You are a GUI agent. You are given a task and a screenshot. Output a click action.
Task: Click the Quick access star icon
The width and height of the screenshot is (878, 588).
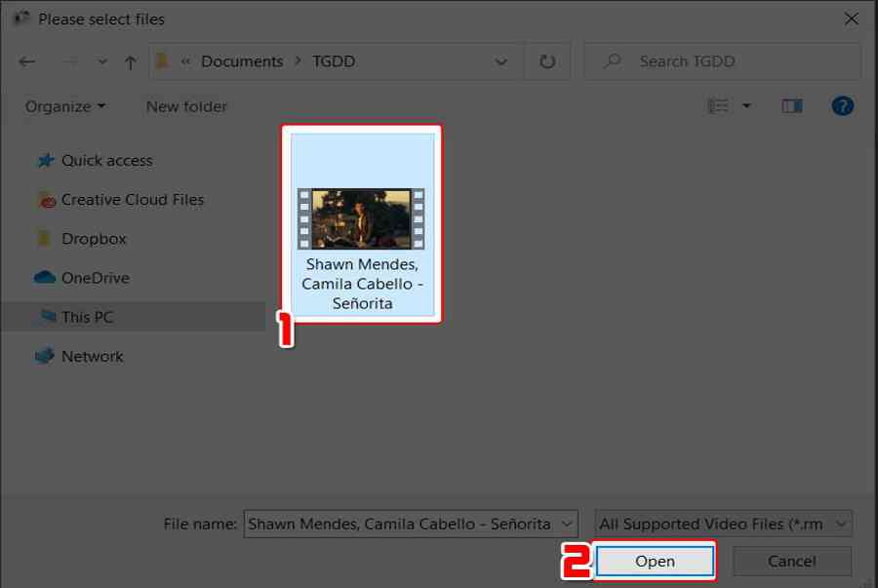pos(45,161)
